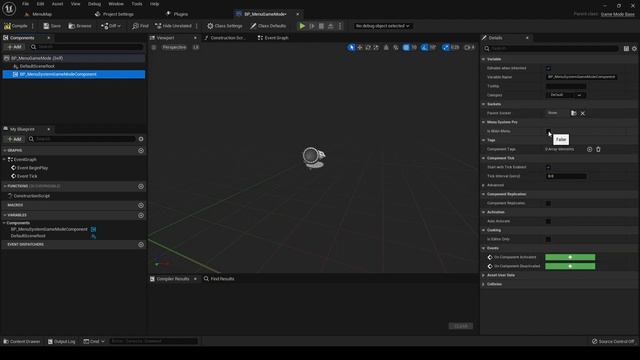Open the Category dropdown
This screenshot has width=640, height=360.
coord(566,95)
